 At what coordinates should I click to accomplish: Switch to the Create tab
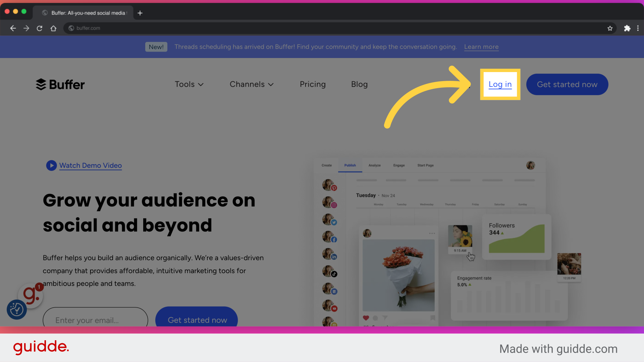(x=326, y=165)
